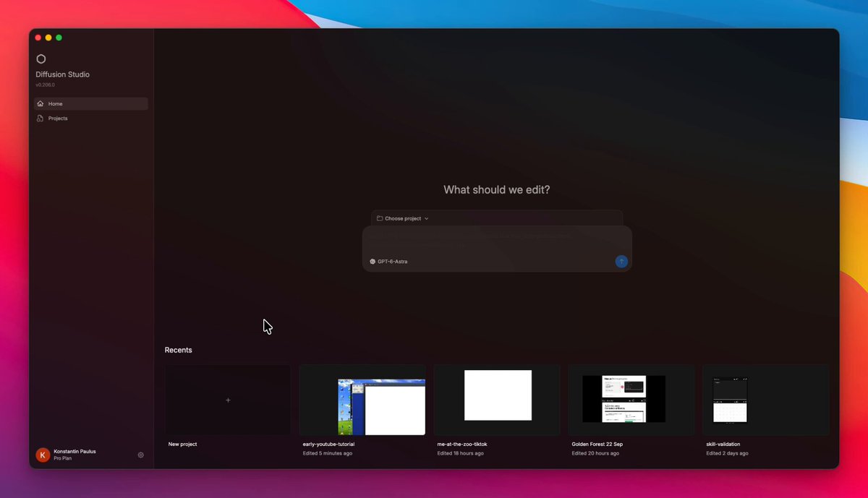
Task: Click the New project label
Action: tap(182, 445)
